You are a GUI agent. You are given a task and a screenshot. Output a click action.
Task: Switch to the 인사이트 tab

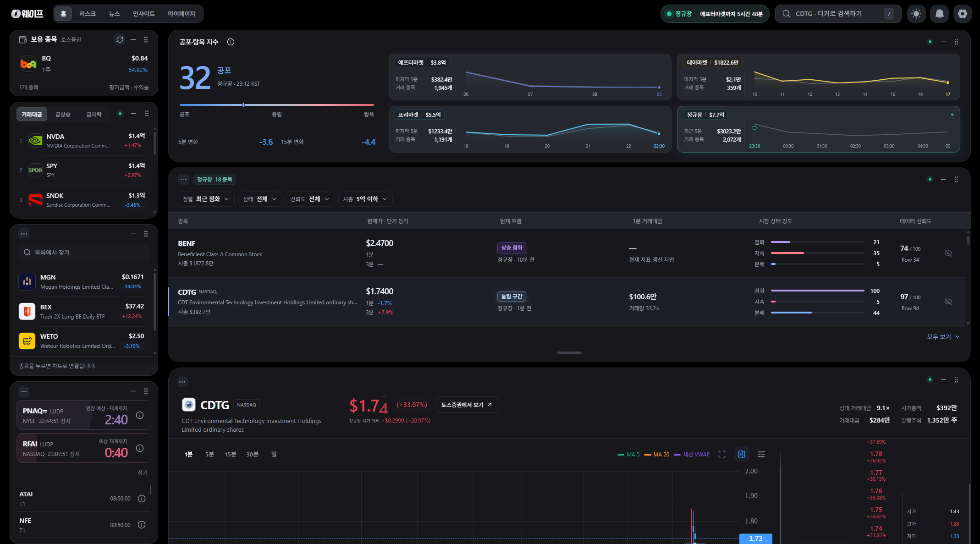click(143, 14)
